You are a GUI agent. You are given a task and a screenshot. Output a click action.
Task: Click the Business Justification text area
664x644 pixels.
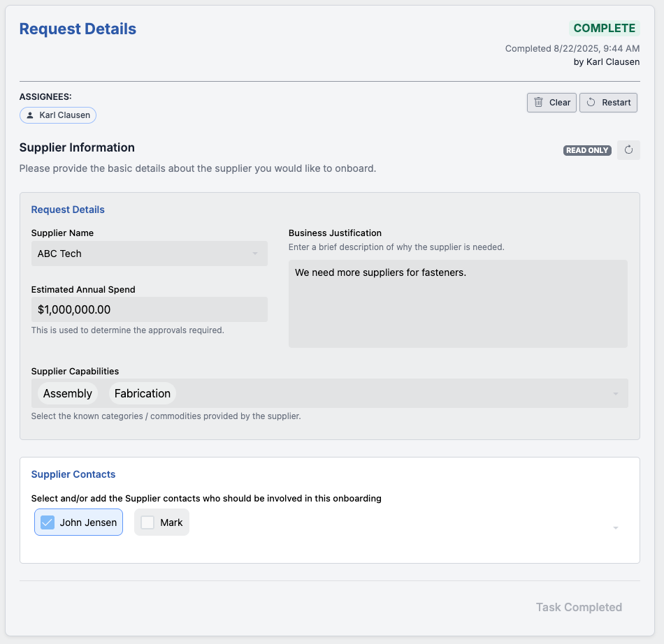pyautogui.click(x=458, y=304)
